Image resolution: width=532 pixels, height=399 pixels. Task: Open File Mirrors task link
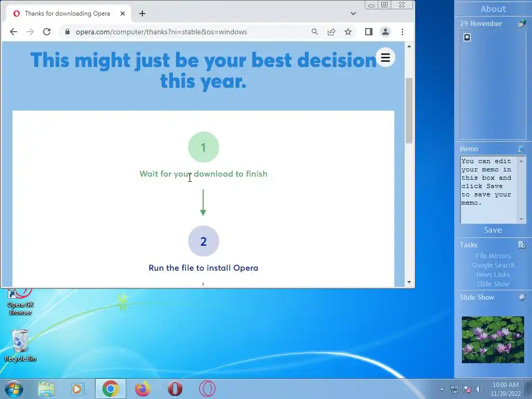[493, 256]
